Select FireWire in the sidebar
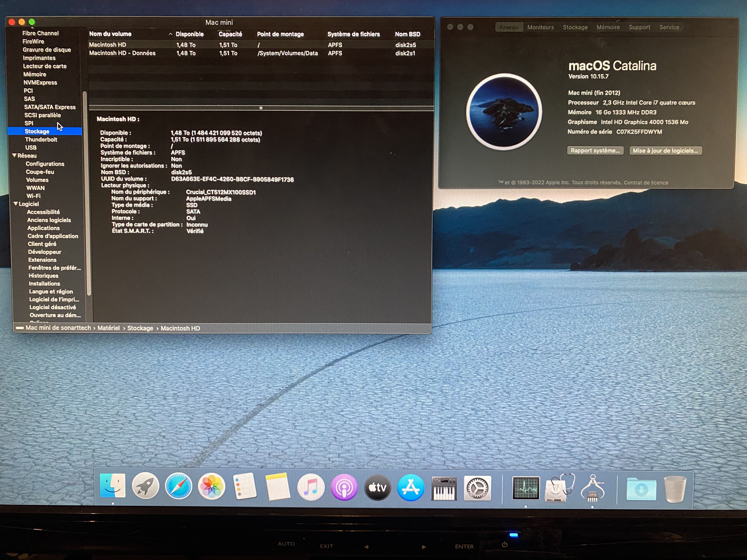The width and height of the screenshot is (747, 560). coord(33,41)
